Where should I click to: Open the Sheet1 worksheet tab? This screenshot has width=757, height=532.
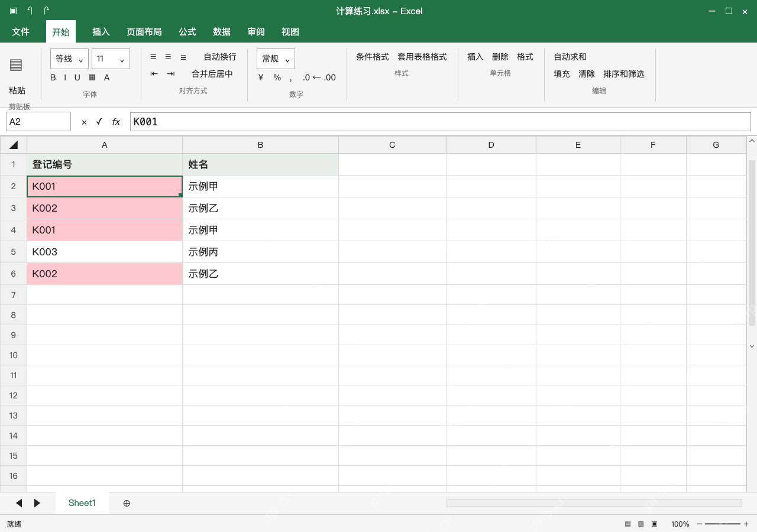pos(82,503)
